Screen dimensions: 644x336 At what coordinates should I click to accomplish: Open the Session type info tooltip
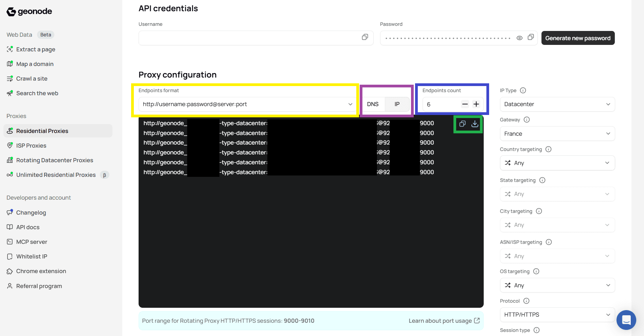click(x=537, y=330)
